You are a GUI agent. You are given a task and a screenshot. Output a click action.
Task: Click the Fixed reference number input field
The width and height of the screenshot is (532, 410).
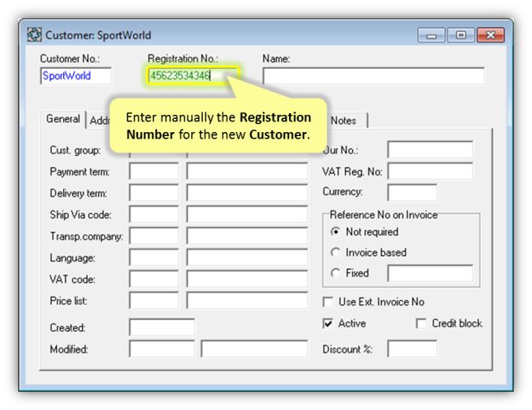(430, 273)
